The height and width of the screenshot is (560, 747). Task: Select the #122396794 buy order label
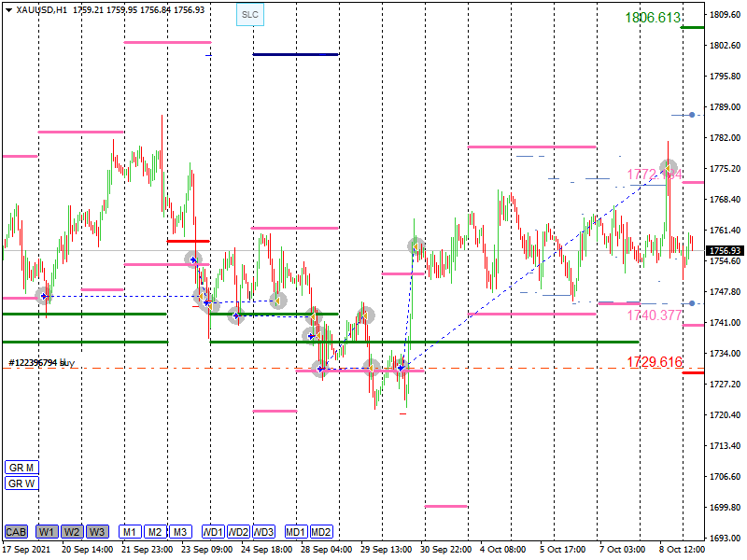[x=41, y=363]
